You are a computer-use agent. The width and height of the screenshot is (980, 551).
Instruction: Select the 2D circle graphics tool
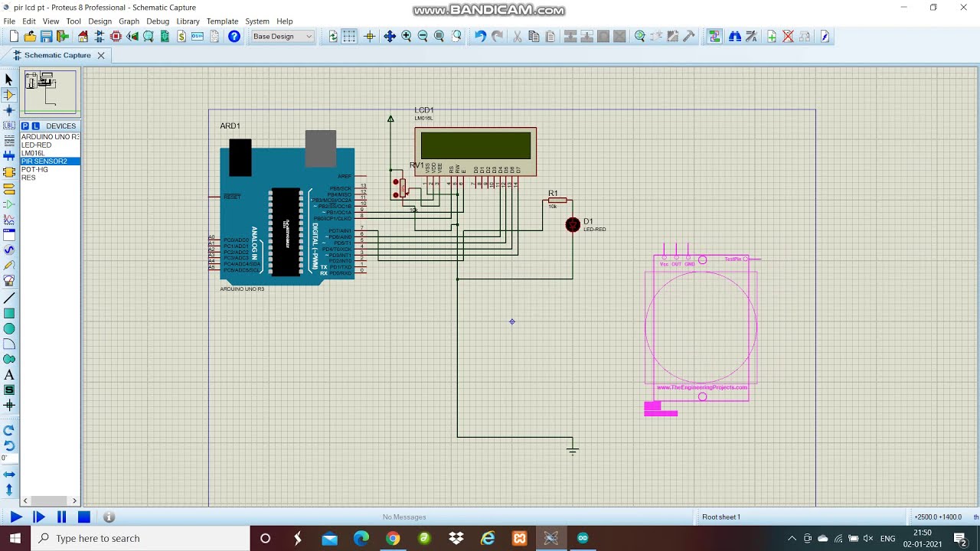(x=9, y=329)
